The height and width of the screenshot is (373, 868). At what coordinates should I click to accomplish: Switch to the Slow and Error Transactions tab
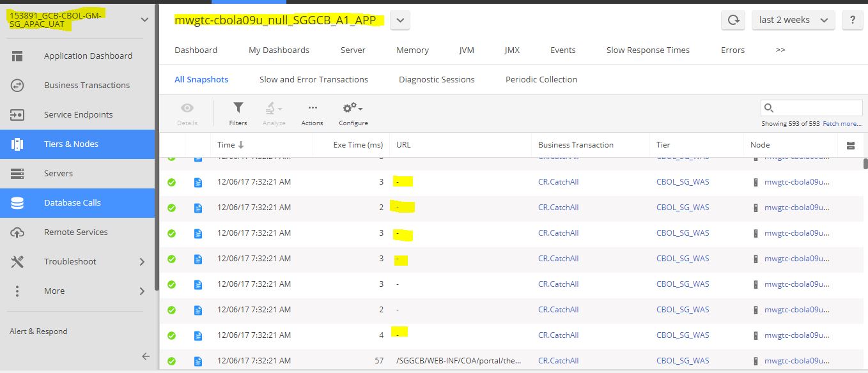click(313, 79)
